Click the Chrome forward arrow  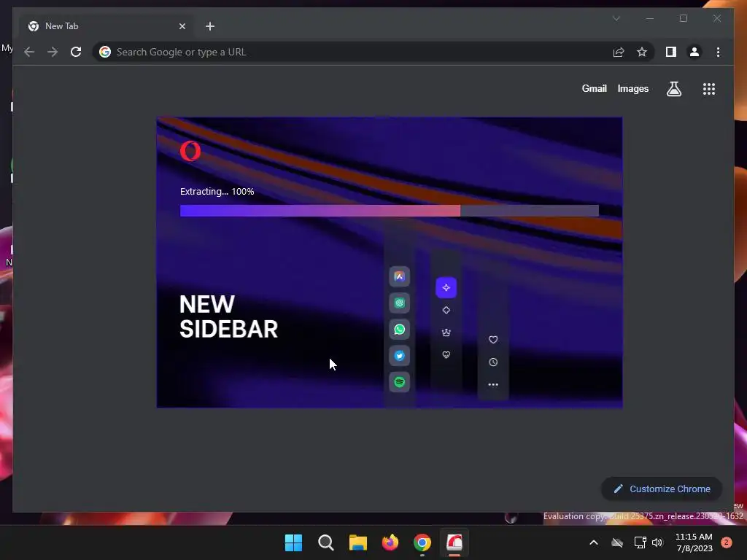coord(53,52)
